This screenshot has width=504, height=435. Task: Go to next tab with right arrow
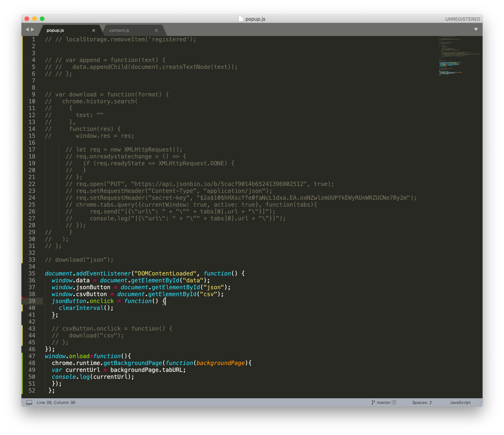33,29
